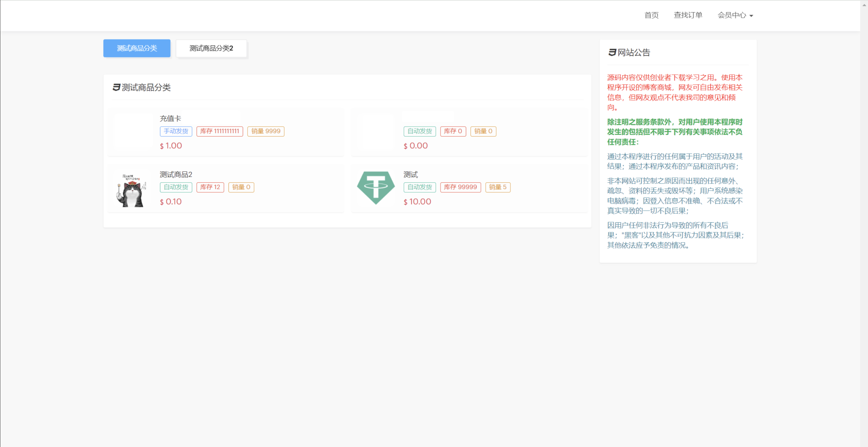Click the icon beside 测试商品分类 heading
868x447 pixels.
[116, 87]
